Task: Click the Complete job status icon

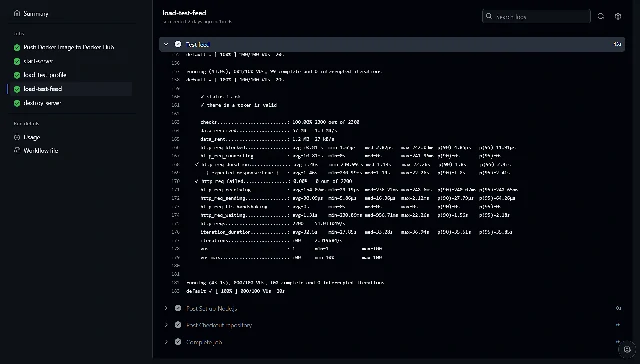Action: (178, 342)
